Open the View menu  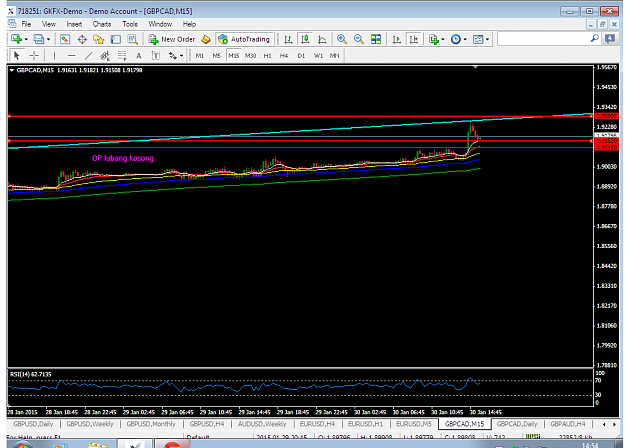click(x=49, y=24)
